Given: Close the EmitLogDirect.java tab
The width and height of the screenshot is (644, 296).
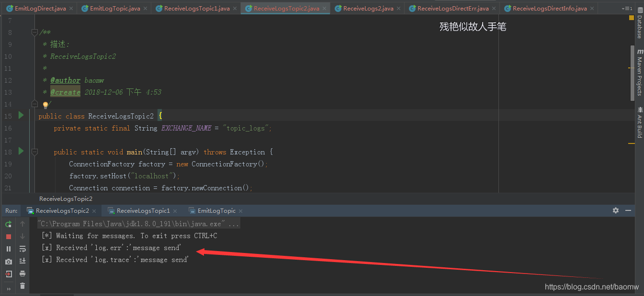Looking at the screenshot, I should pos(71,9).
